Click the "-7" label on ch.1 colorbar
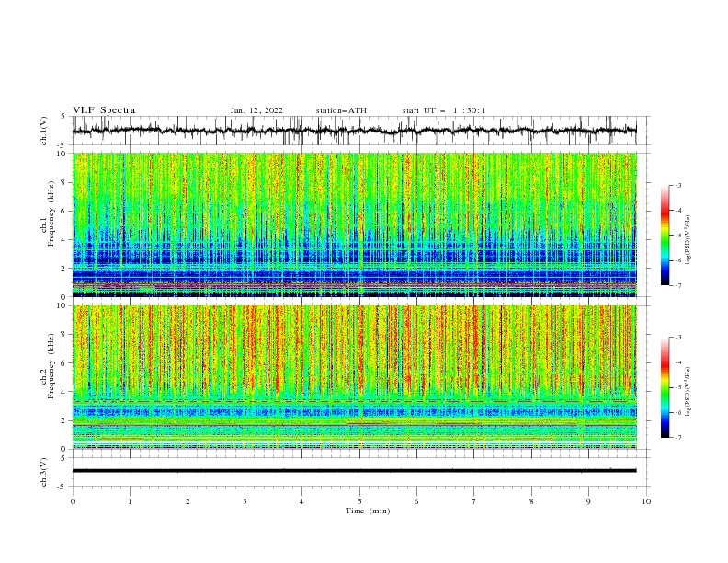 click(x=678, y=286)
